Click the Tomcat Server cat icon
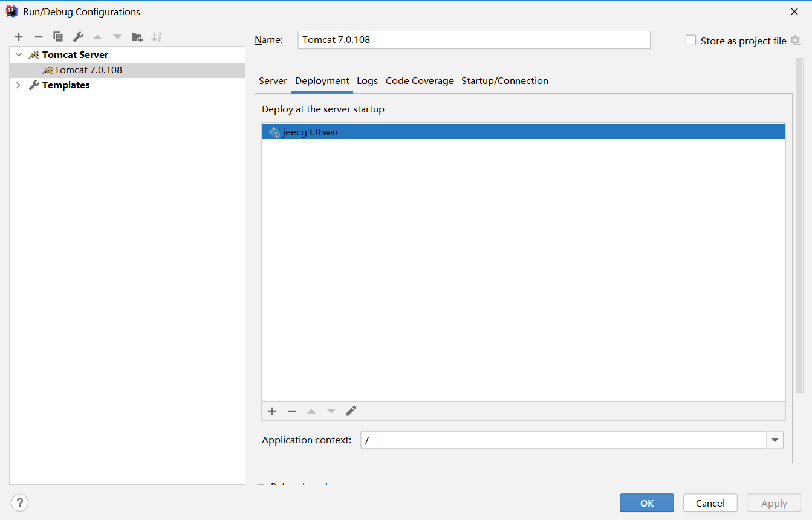Viewport: 812px width, 520px height. [34, 55]
